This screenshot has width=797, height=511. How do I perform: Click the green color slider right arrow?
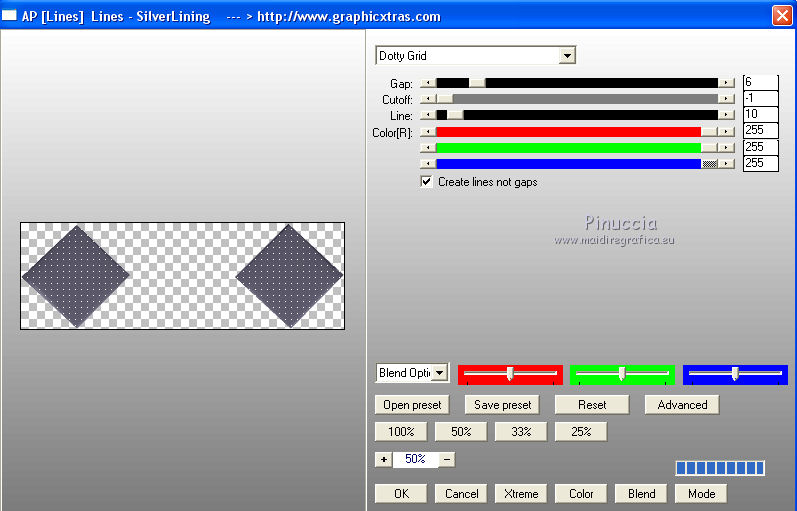726,147
